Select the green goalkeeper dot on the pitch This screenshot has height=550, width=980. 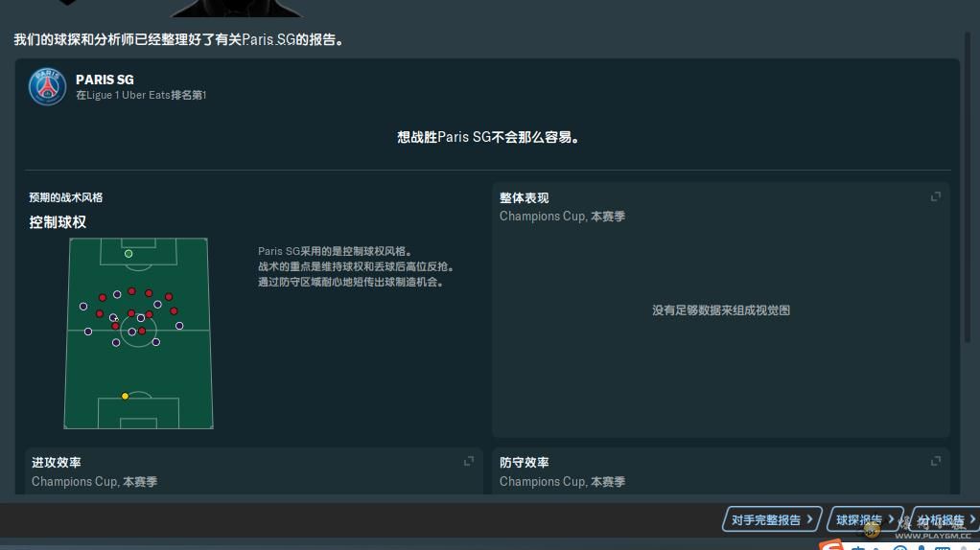pyautogui.click(x=128, y=254)
